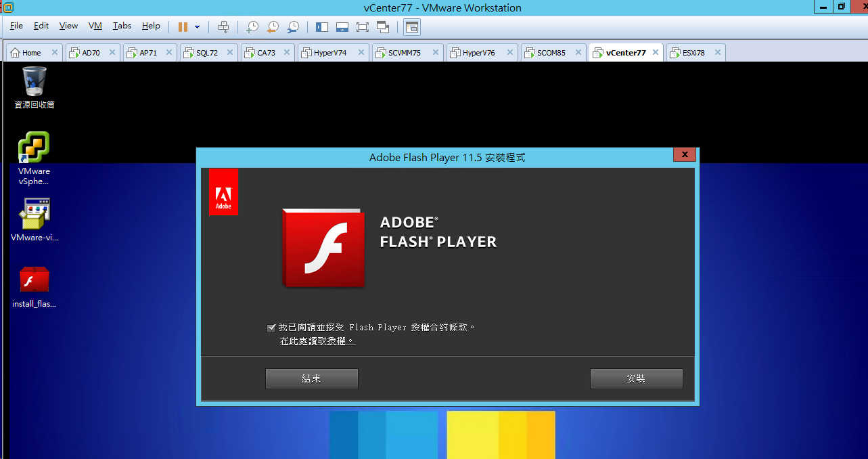
Task: Enter full screen mode icon
Action: click(363, 27)
